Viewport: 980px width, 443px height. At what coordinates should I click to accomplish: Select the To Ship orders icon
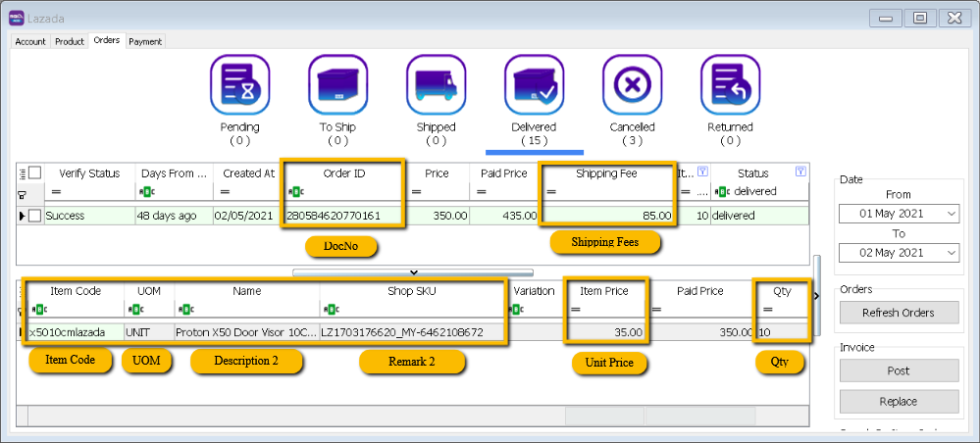[337, 84]
